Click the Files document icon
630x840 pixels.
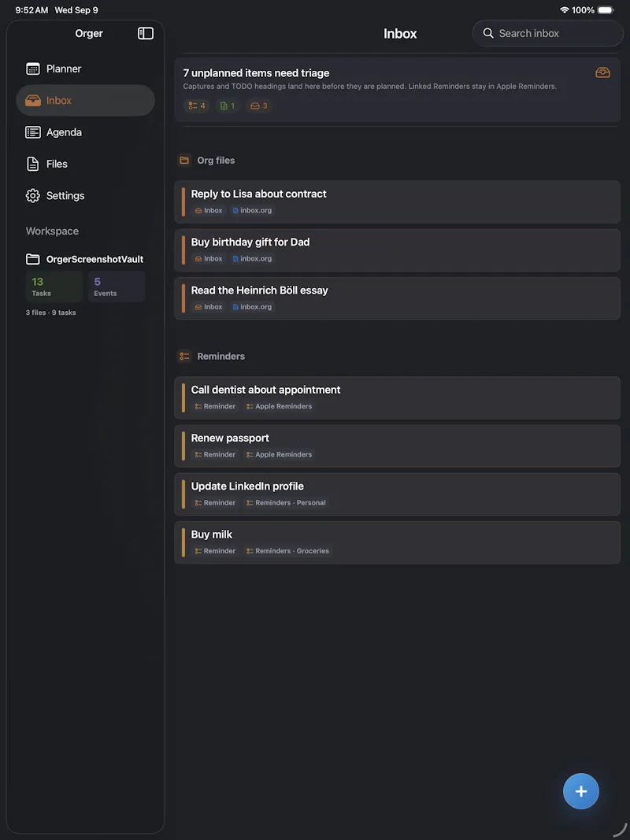pyautogui.click(x=32, y=164)
